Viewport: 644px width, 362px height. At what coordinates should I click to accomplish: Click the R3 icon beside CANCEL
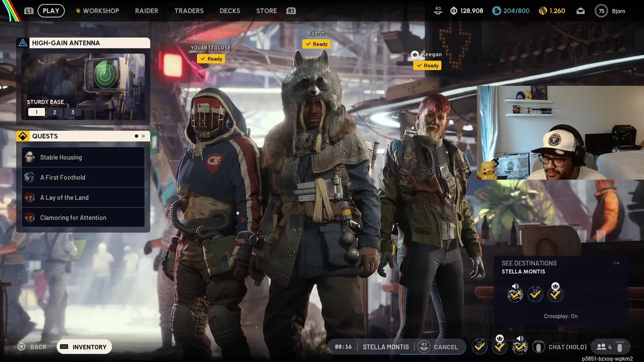pos(424,346)
